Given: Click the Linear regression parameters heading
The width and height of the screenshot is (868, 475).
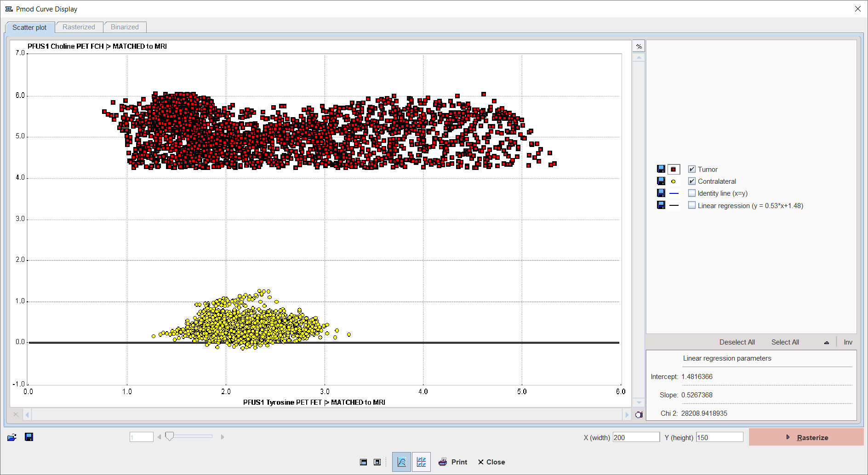Looking at the screenshot, I should point(727,358).
